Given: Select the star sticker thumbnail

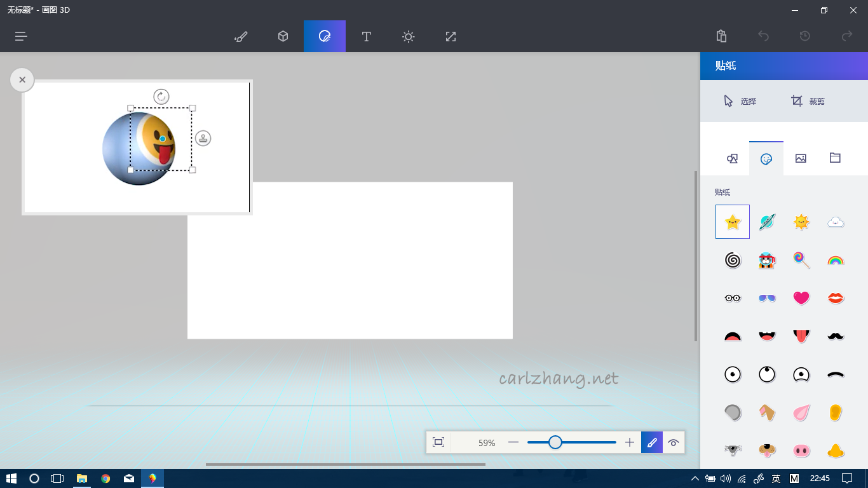Looking at the screenshot, I should click(733, 222).
